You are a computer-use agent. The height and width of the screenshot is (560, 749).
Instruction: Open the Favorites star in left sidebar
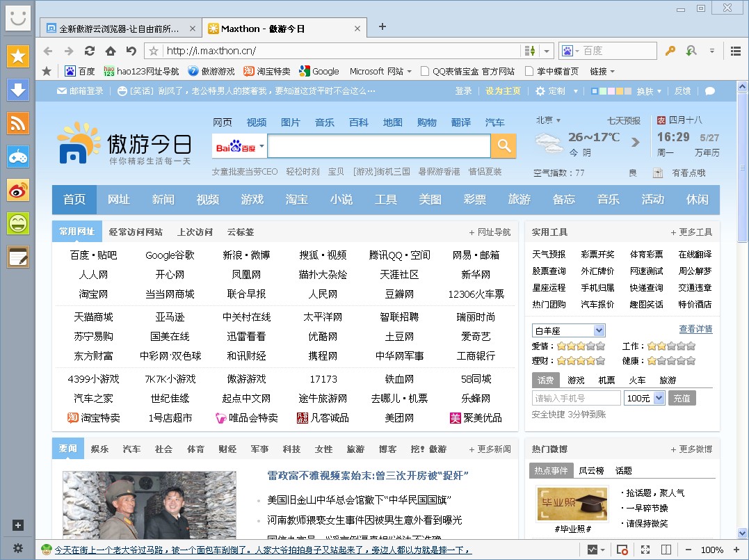tap(18, 56)
